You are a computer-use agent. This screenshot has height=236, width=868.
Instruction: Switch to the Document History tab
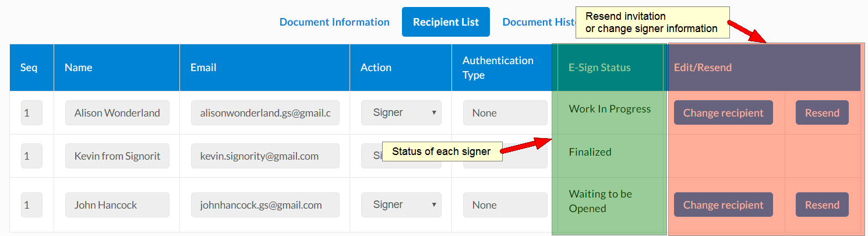(537, 22)
